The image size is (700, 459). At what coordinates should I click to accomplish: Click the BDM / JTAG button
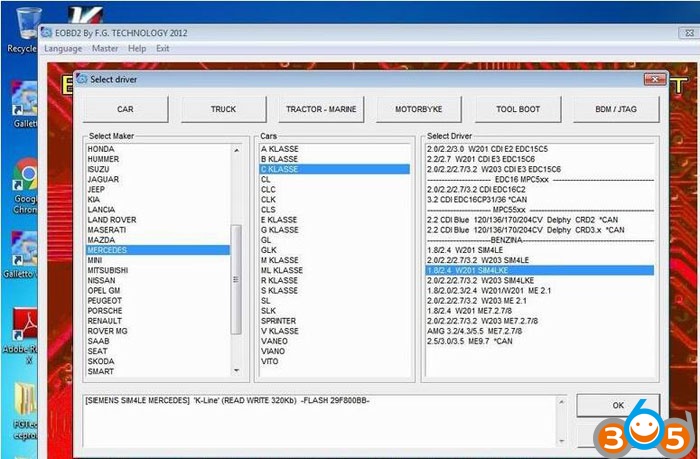tap(616, 109)
